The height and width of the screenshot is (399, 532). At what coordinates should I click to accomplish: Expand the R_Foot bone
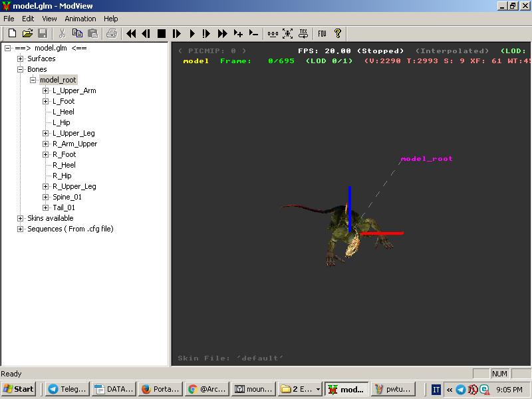point(45,154)
